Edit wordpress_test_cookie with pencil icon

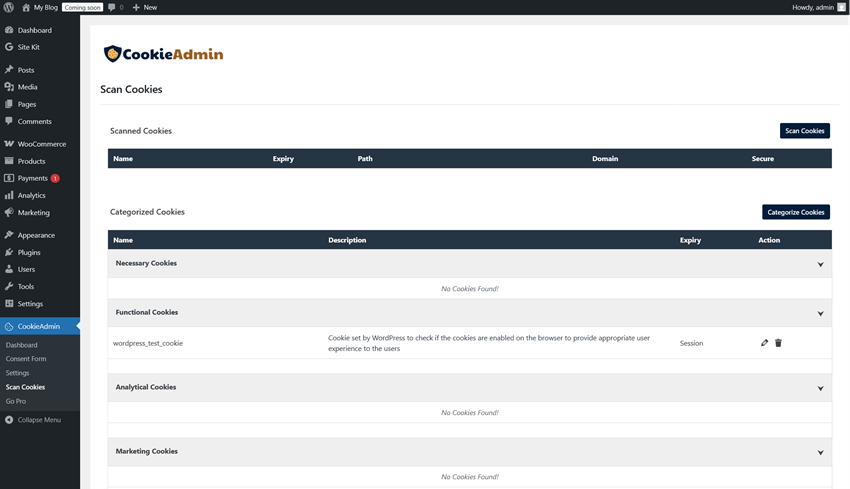[764, 343]
